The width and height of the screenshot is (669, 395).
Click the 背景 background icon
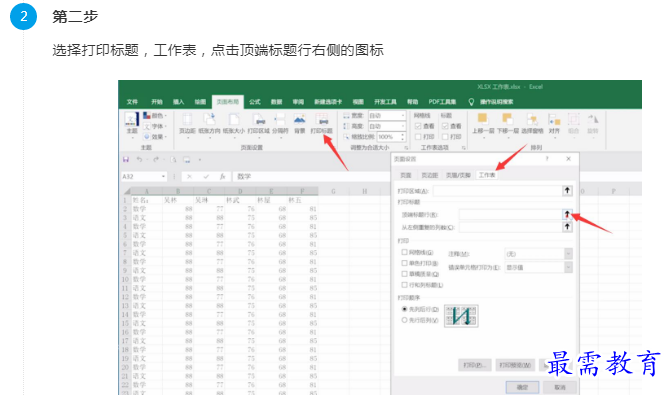[x=300, y=124]
